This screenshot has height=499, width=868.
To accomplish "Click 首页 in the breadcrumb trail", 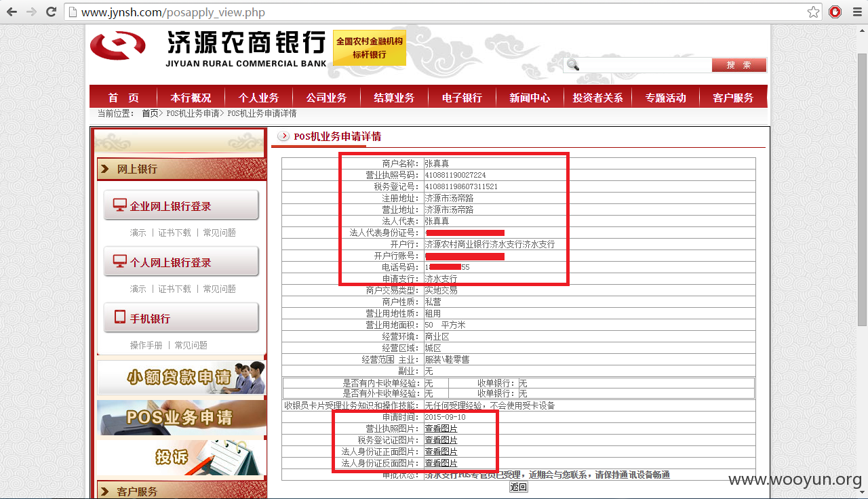I will point(149,113).
